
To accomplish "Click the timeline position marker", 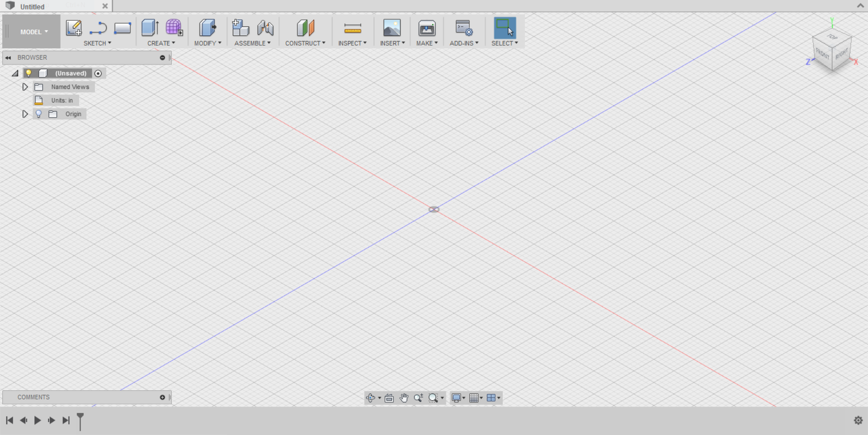I will (80, 421).
